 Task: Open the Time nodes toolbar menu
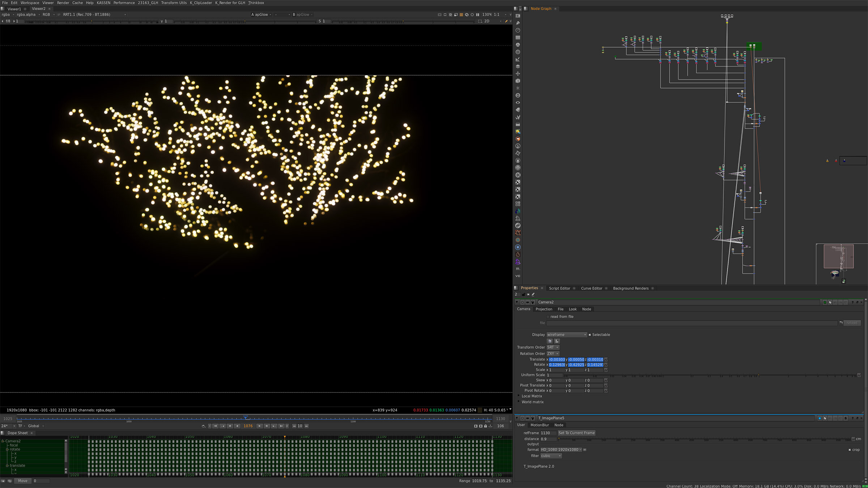[x=518, y=30]
